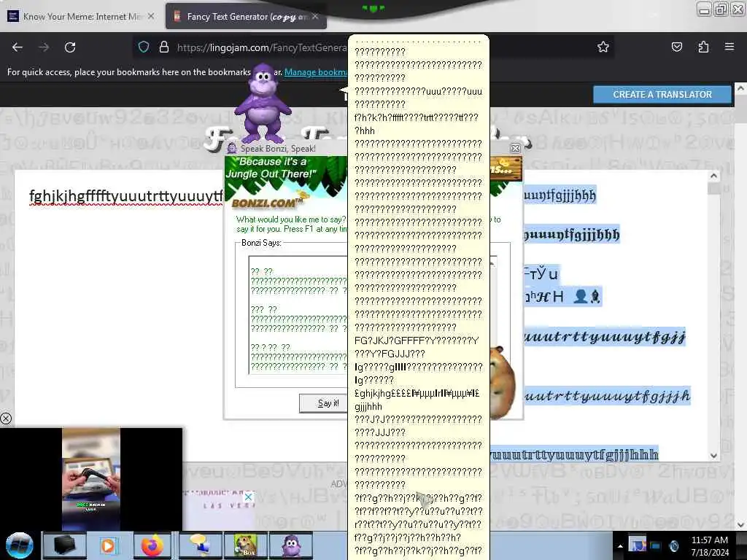Open the black folder taskbar icon
This screenshot has width=747, height=560.
tap(64, 545)
